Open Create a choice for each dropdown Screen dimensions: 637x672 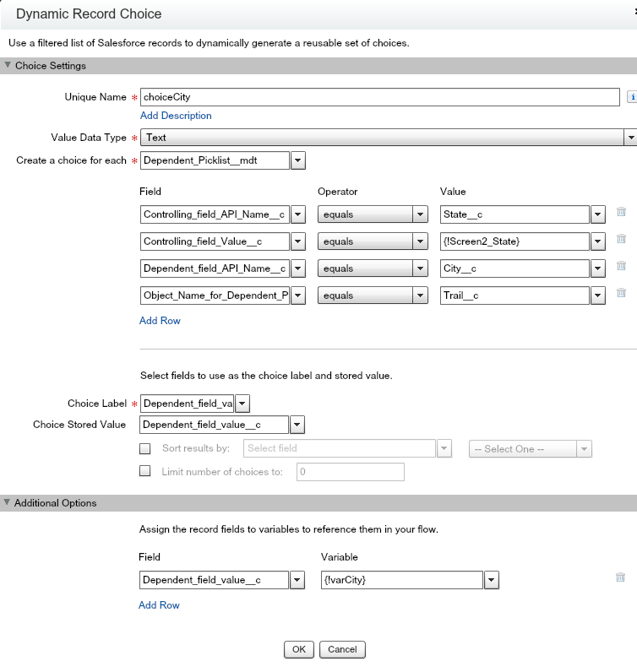point(298,160)
